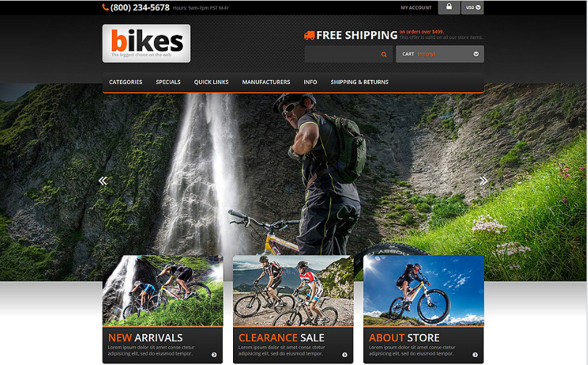Open Shipping & Returns menu item
The height and width of the screenshot is (365, 588).
[x=359, y=82]
